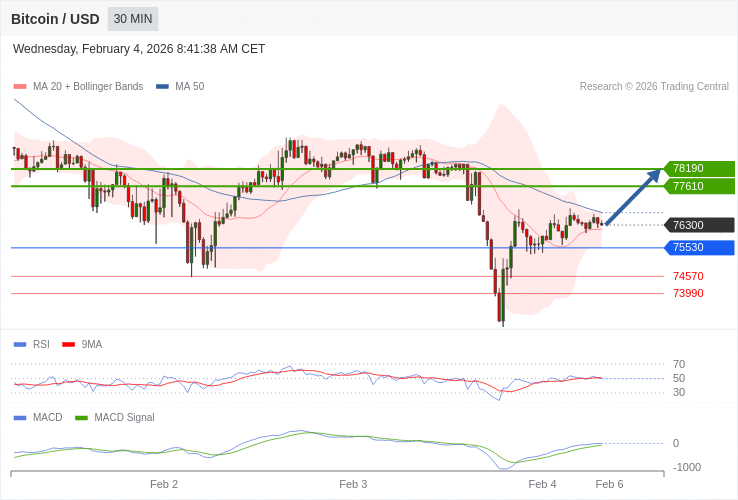Click the 78190 resistance price tag
738x500 pixels.
(699, 169)
